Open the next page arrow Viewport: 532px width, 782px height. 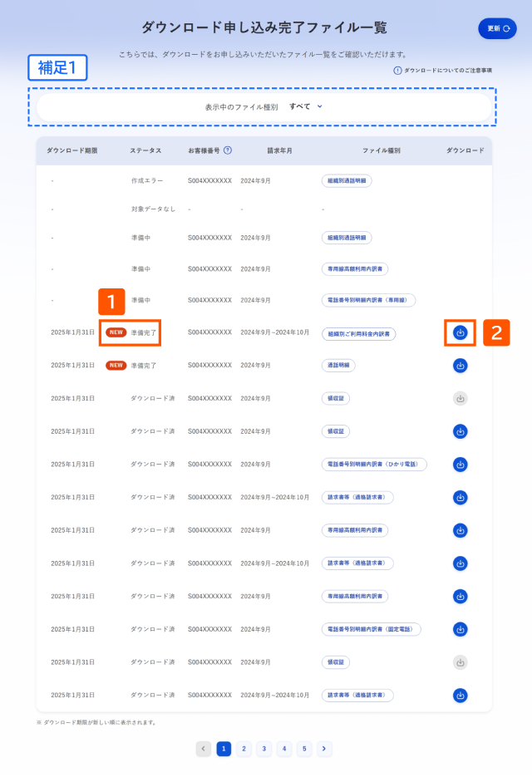click(x=324, y=749)
